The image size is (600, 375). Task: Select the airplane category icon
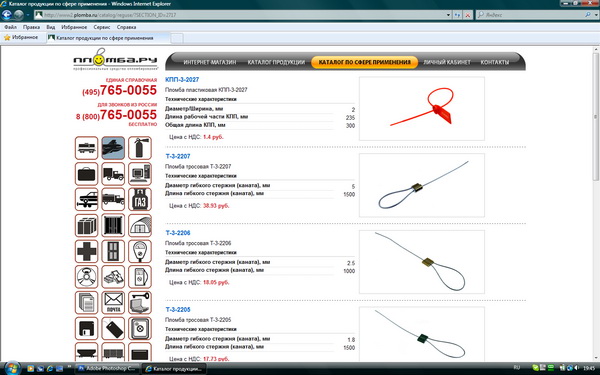point(113,148)
